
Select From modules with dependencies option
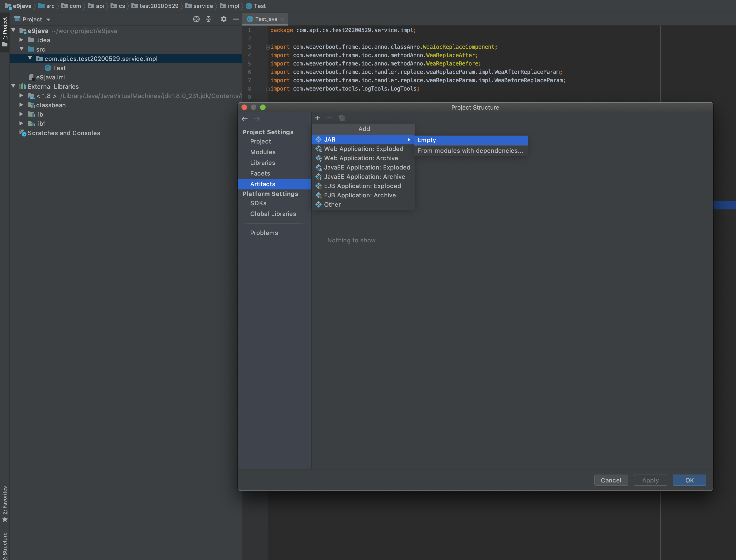pos(470,151)
